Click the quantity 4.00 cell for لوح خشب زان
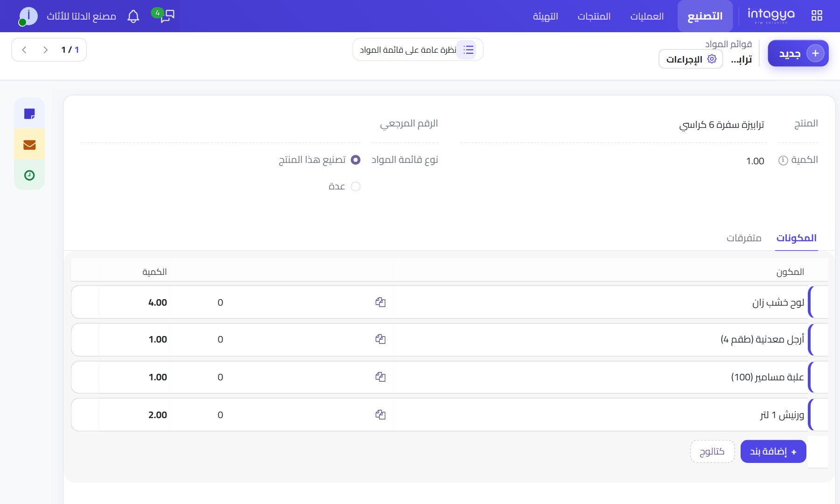Image resolution: width=840 pixels, height=504 pixels. tap(135, 302)
